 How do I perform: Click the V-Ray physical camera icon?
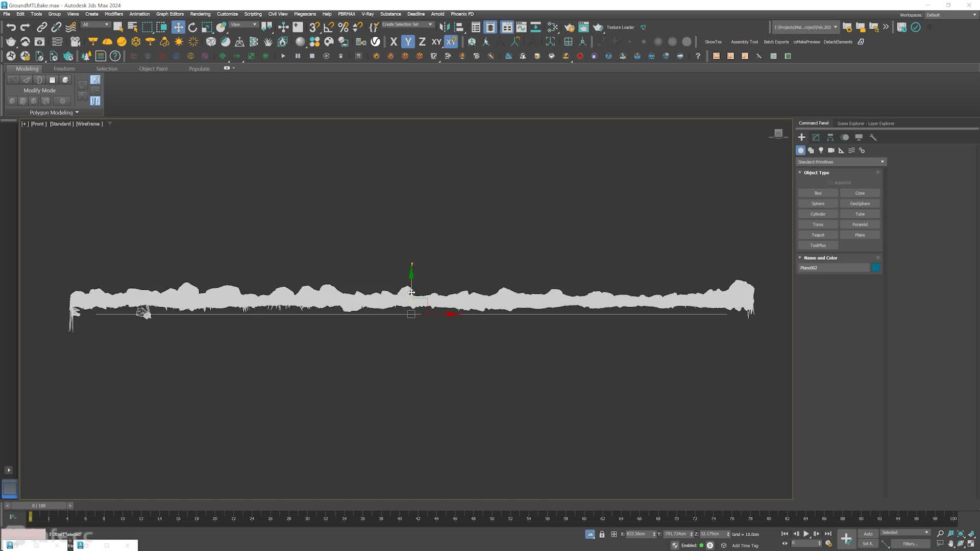pos(76,41)
